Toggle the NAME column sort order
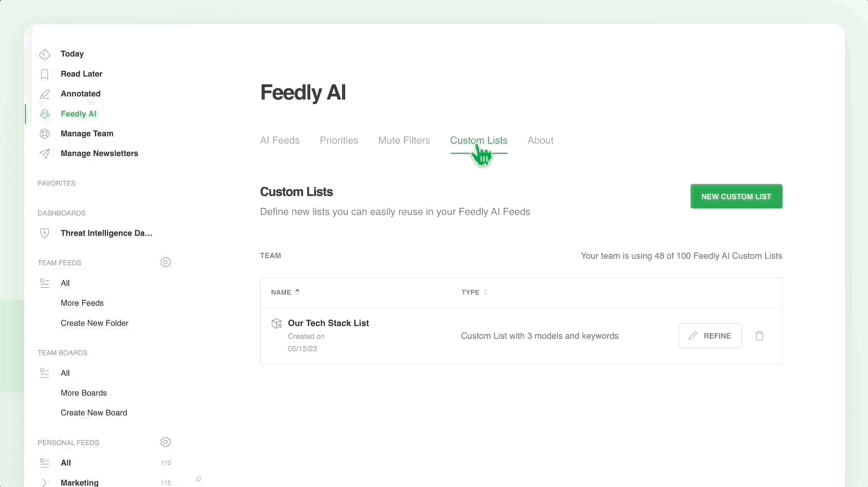This screenshot has height=487, width=868. tap(297, 291)
